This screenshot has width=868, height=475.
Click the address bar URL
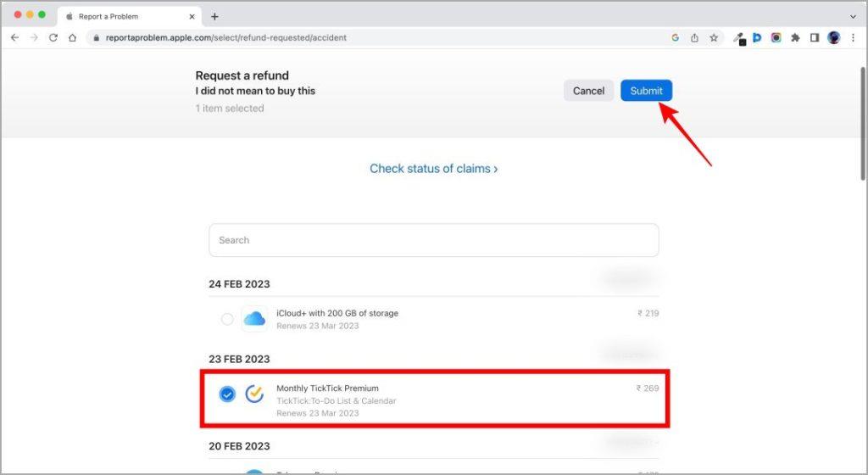pos(225,37)
